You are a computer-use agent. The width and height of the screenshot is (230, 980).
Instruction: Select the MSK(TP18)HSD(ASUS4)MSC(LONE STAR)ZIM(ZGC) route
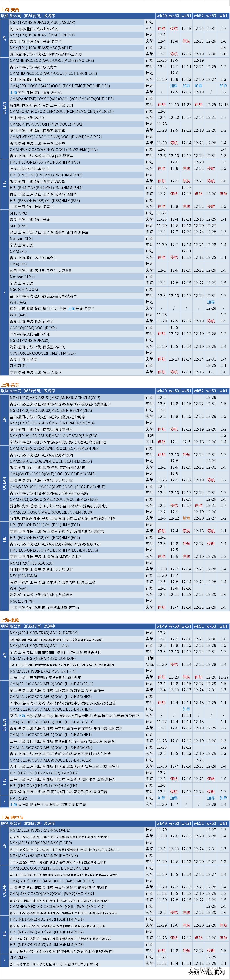(x=54, y=436)
